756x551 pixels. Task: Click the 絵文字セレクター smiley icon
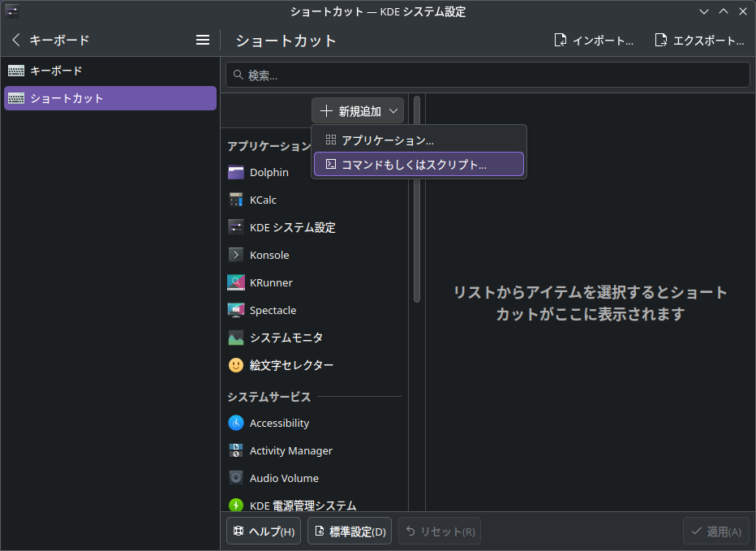click(x=236, y=365)
